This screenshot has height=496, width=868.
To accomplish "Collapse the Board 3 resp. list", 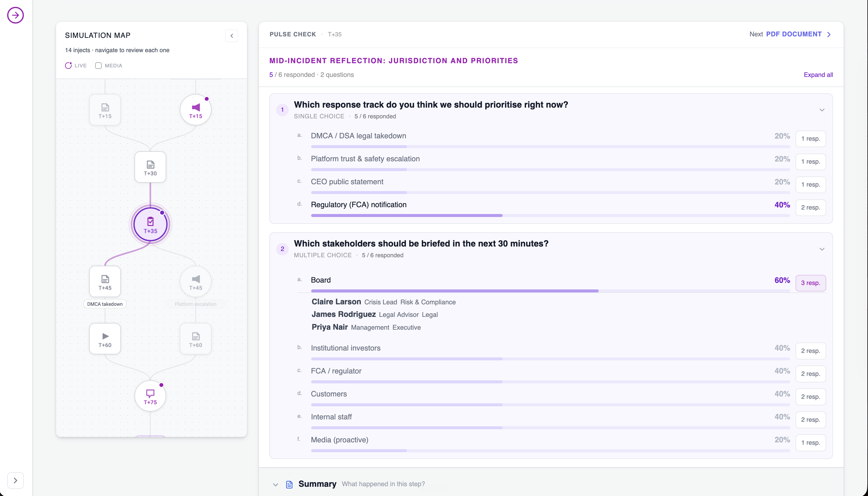I will 810,283.
